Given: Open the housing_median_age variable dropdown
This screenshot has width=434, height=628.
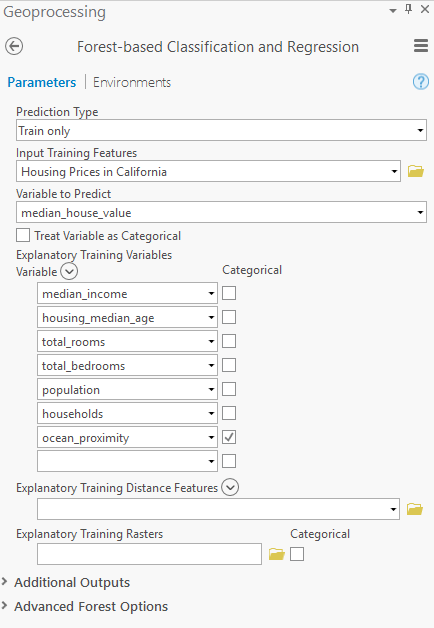Looking at the screenshot, I should click(x=127, y=317).
